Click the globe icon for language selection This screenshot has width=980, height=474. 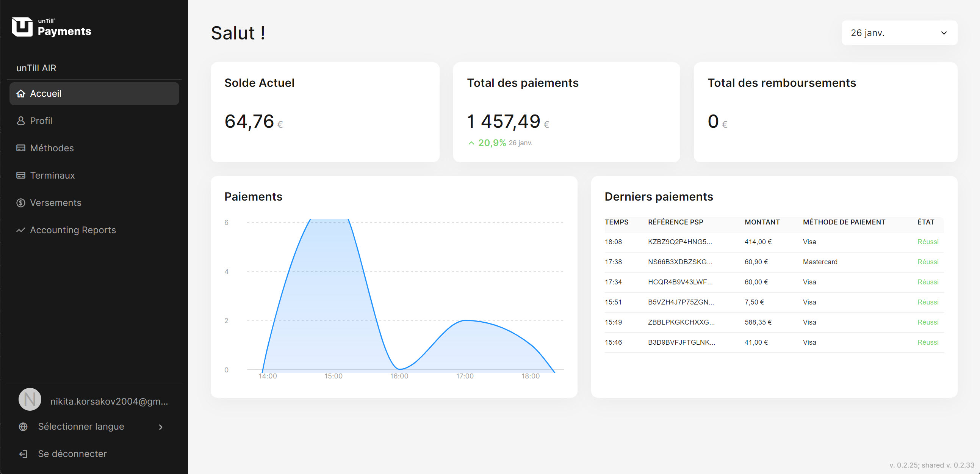(x=23, y=427)
